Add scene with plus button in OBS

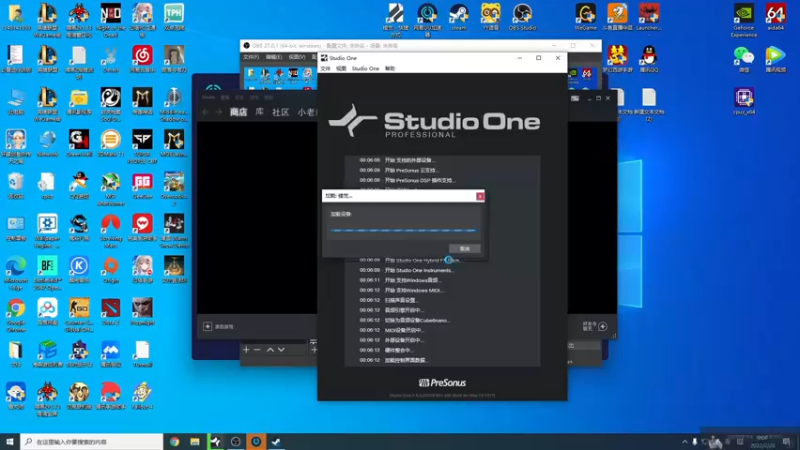pyautogui.click(x=246, y=349)
